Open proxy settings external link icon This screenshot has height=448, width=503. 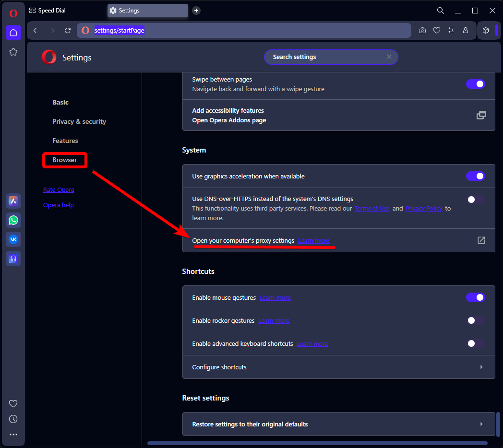coord(481,240)
